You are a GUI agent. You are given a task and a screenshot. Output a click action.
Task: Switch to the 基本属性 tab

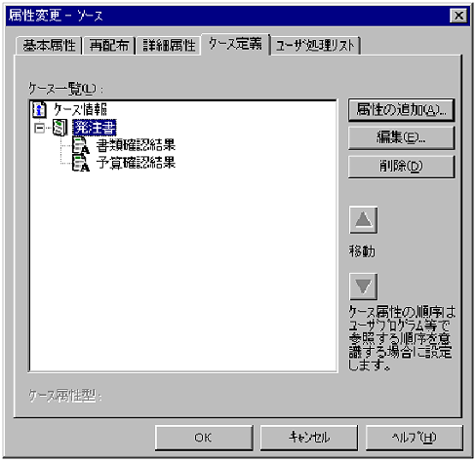coord(49,46)
